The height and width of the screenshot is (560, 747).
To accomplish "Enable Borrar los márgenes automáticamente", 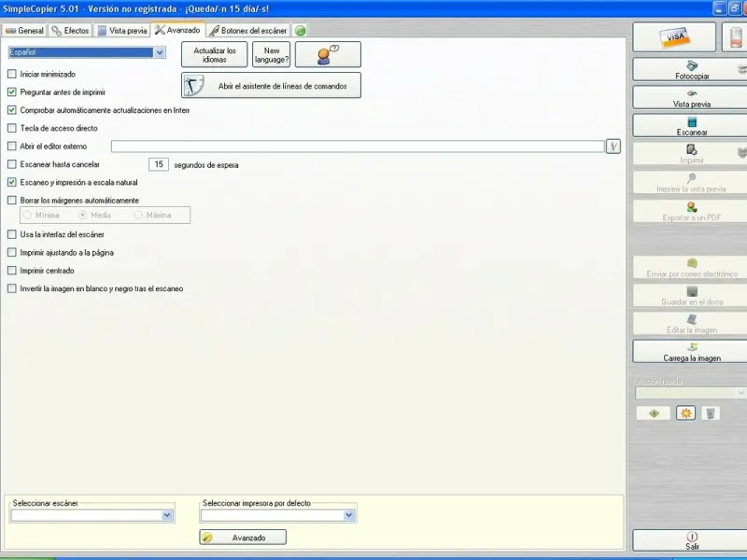I will tap(12, 201).
